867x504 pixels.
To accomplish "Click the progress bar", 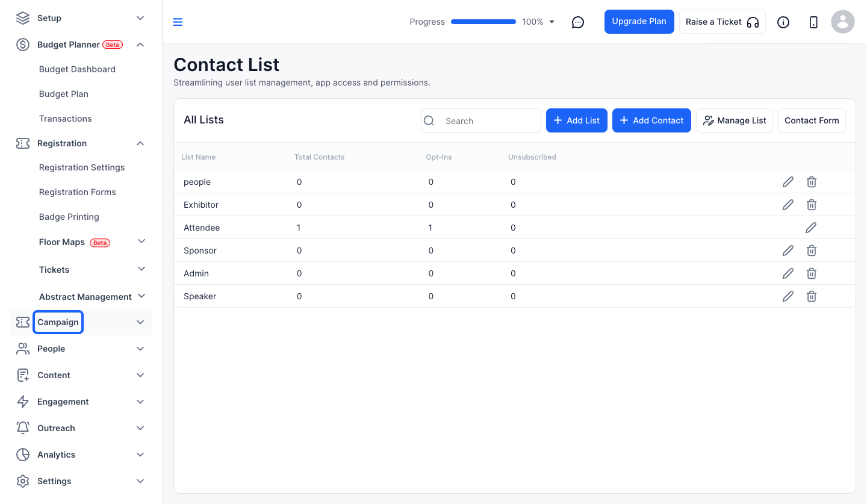I will coord(483,22).
